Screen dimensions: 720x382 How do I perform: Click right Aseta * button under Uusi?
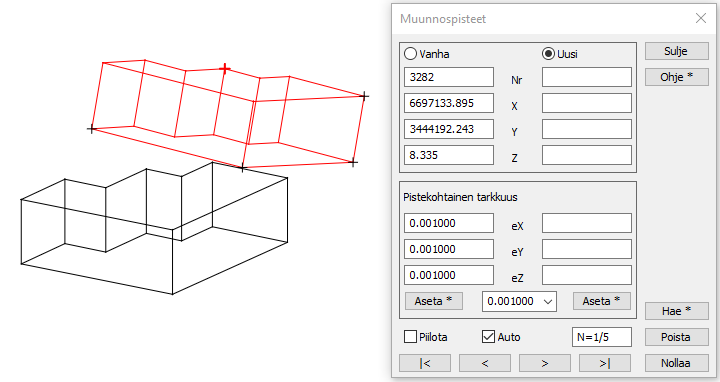pyautogui.click(x=602, y=301)
